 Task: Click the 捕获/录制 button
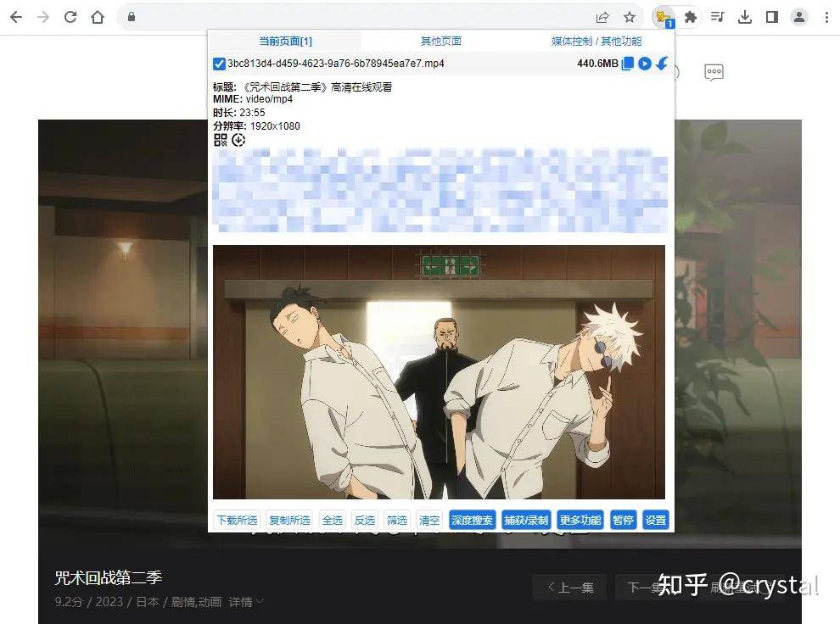526,521
